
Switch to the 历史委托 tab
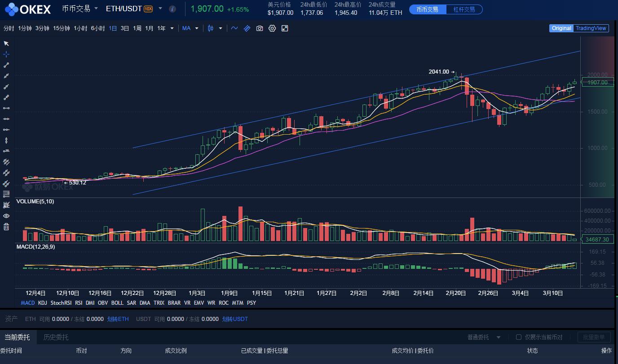pyautogui.click(x=55, y=337)
